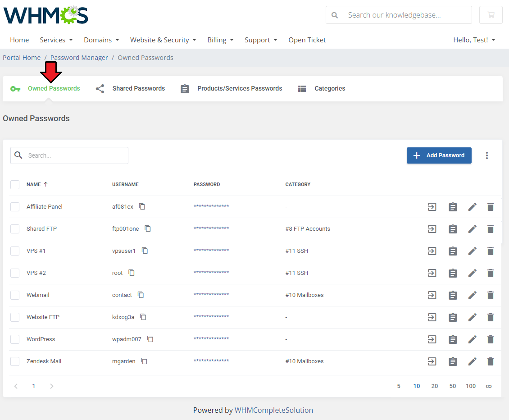The image size is (509, 420).
Task: Open details clipboard icon for Website FTP
Action: pyautogui.click(x=453, y=317)
